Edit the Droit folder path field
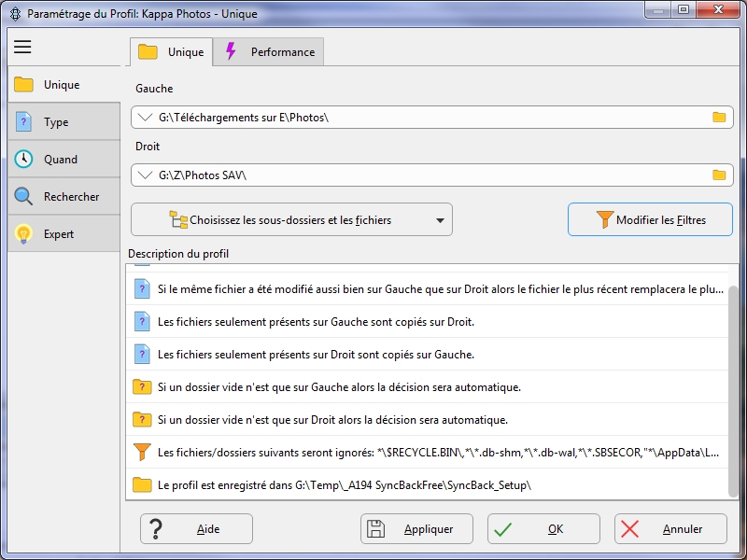Screen dimensions: 747x560 (431, 175)
